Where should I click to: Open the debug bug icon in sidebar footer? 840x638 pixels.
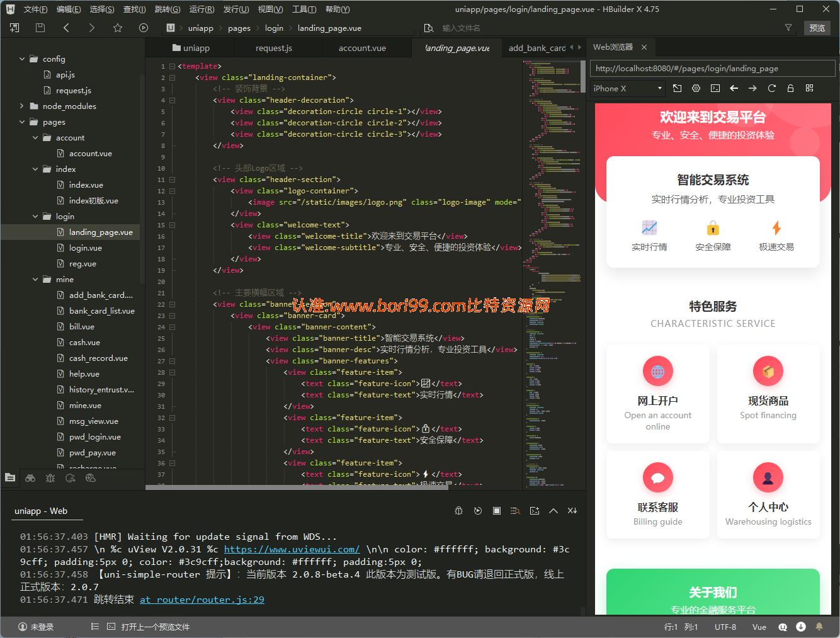[x=50, y=478]
